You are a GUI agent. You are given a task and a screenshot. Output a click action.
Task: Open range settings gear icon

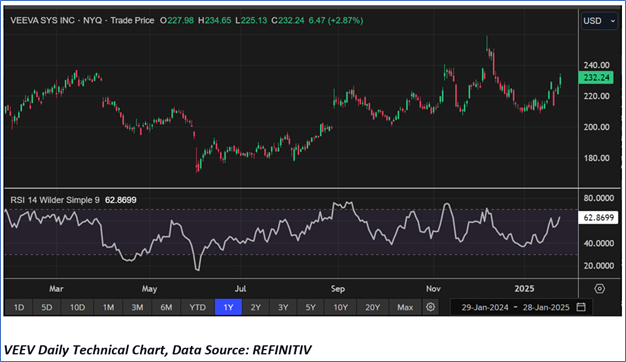(430, 307)
